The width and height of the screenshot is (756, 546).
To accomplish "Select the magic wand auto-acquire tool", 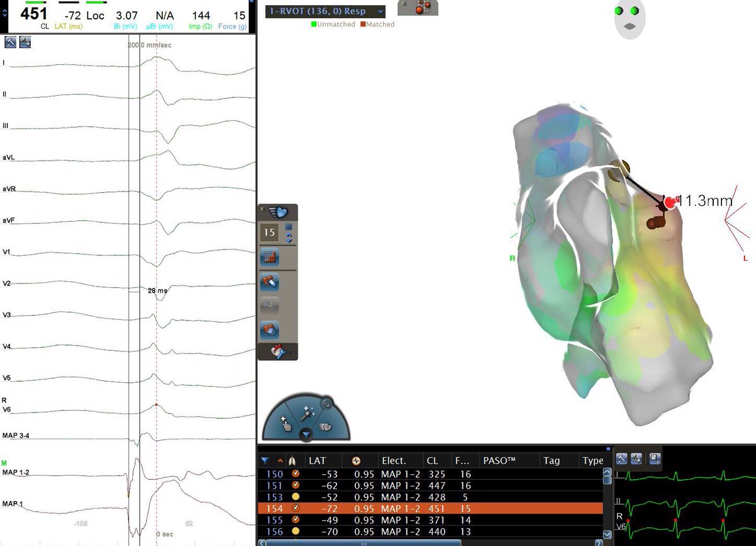I will (x=308, y=412).
